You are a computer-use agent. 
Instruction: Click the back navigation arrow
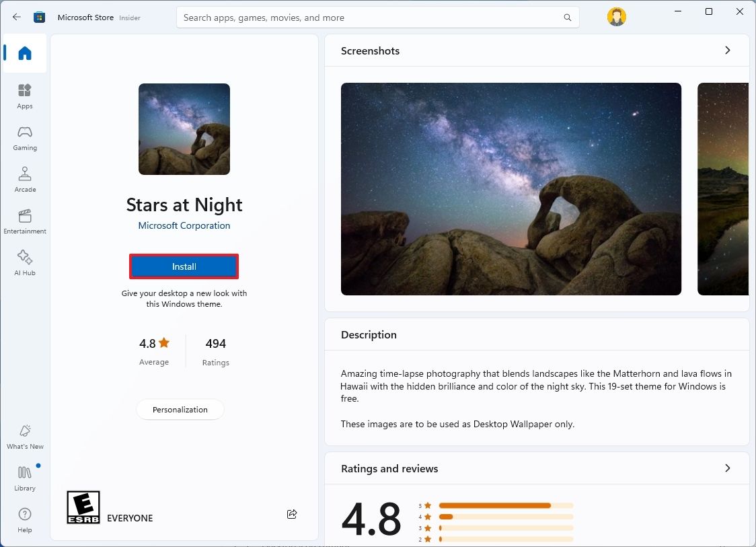[x=16, y=17]
